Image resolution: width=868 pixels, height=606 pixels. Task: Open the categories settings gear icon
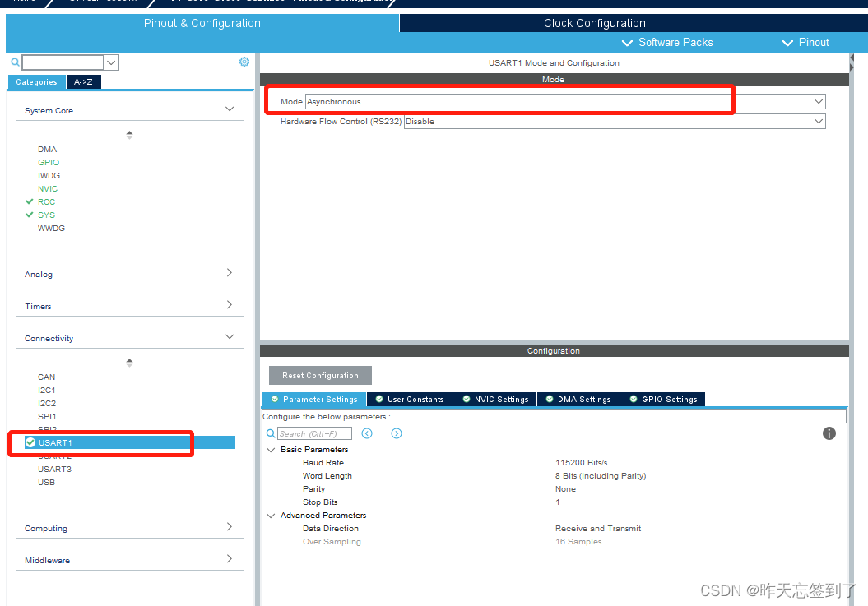244,62
